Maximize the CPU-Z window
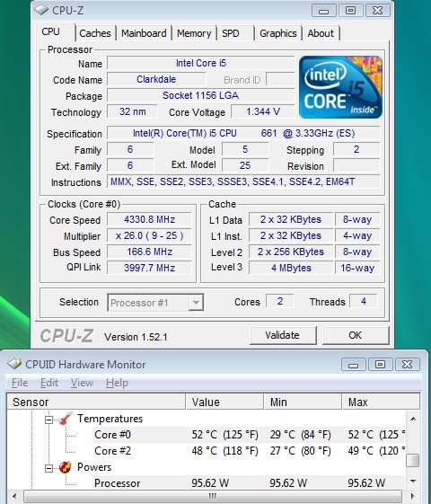This screenshot has width=431, height=504. pyautogui.click(x=351, y=11)
